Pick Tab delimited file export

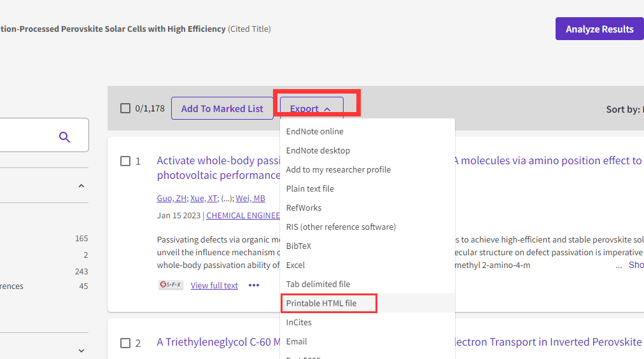[x=318, y=285]
